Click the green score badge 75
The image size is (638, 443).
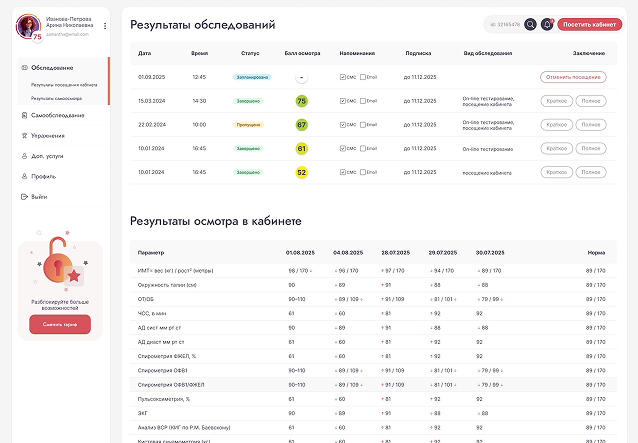click(x=301, y=101)
